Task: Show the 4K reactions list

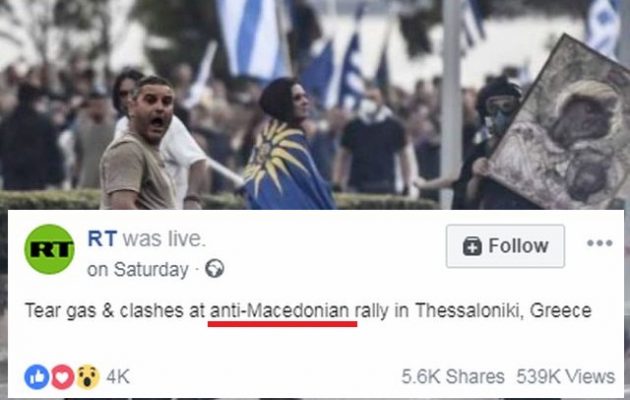Action: pyautogui.click(x=118, y=377)
